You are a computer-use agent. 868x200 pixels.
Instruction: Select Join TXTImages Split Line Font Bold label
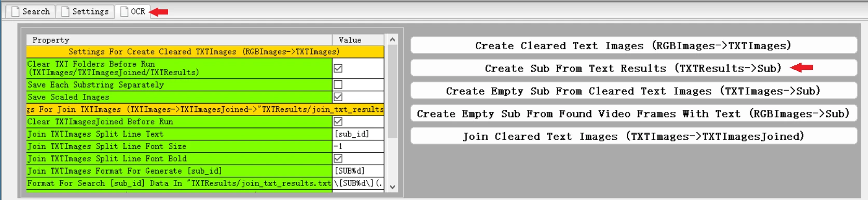(180, 159)
